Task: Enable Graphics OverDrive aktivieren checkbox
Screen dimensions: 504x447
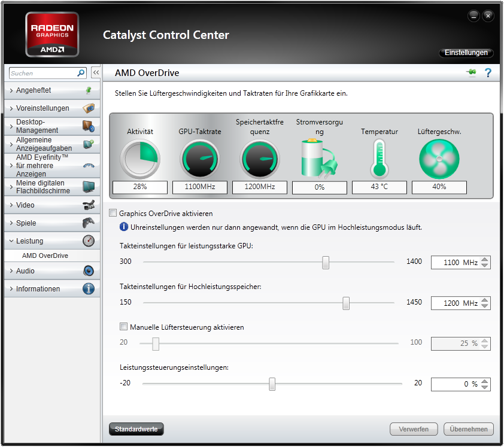Action: pyautogui.click(x=113, y=213)
